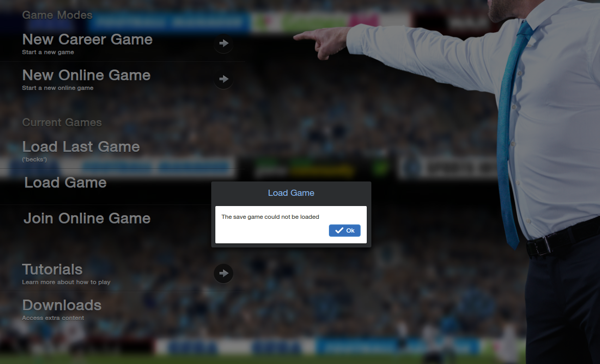Click "Learn more about how to play" text
Image resolution: width=600 pixels, height=364 pixels.
tap(66, 282)
